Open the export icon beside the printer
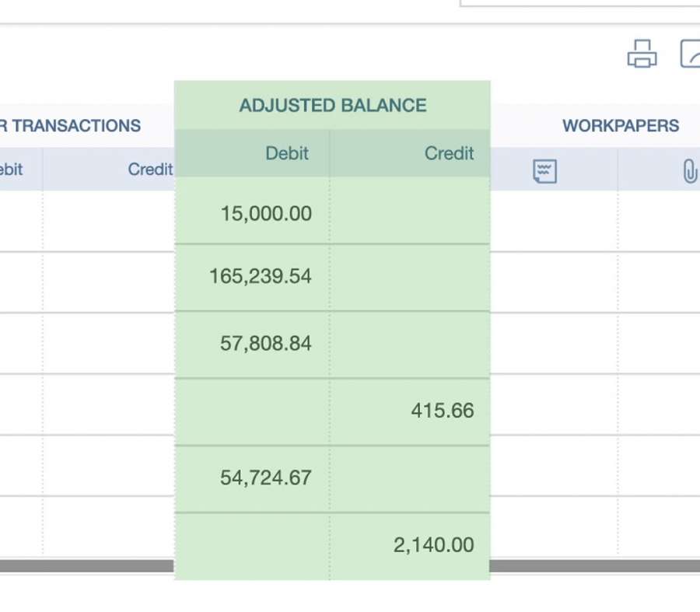Image resolution: width=700 pixels, height=612 pixels. 690,54
